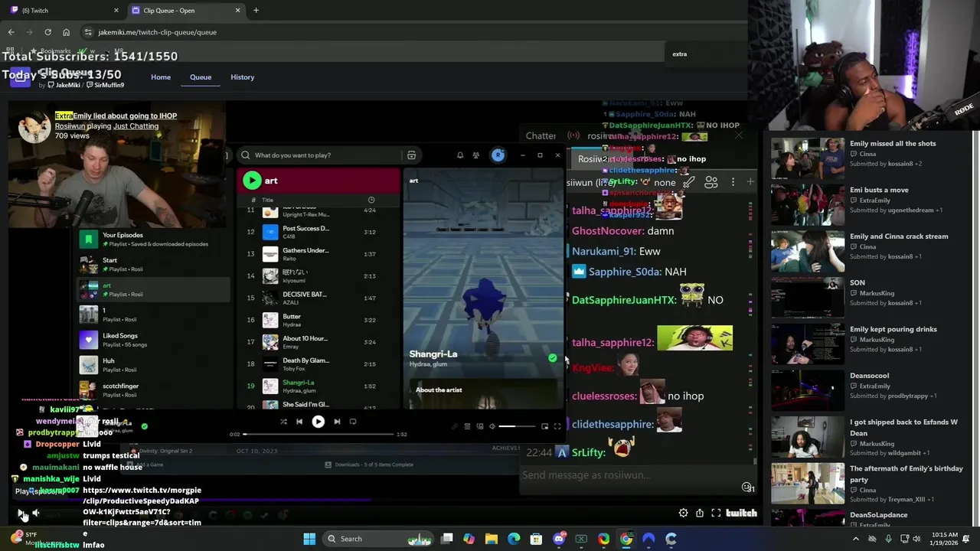
Task: Open File Explorer from taskbar
Action: pyautogui.click(x=492, y=539)
